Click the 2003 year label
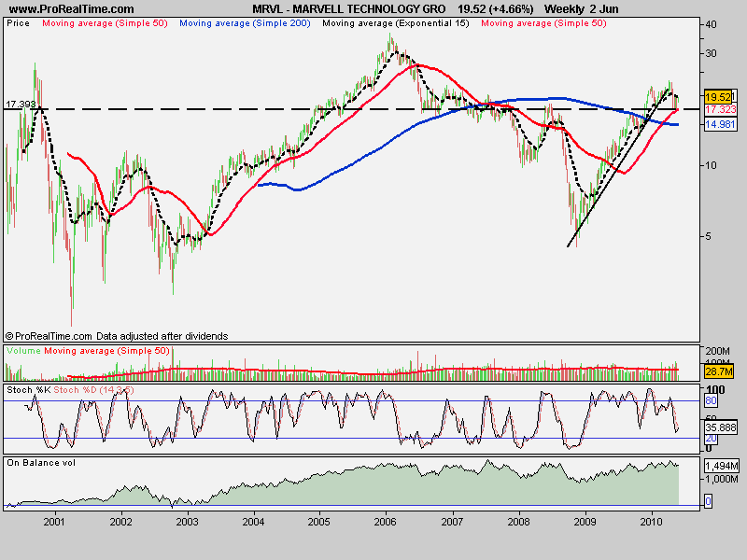 188,522
